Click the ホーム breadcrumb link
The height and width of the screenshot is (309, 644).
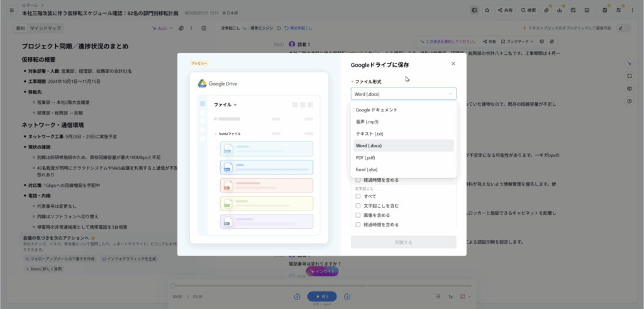point(29,5)
